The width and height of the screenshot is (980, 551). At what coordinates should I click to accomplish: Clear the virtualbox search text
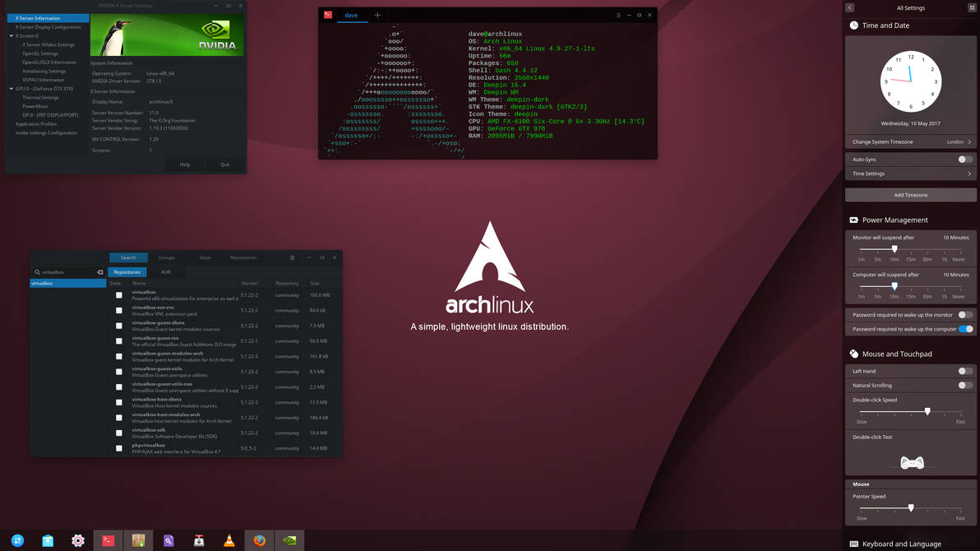[100, 272]
